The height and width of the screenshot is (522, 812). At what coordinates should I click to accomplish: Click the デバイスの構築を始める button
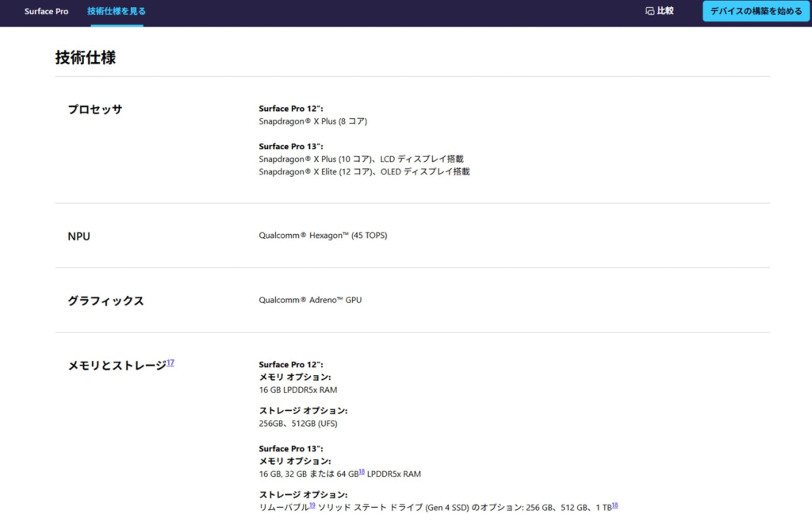point(756,11)
